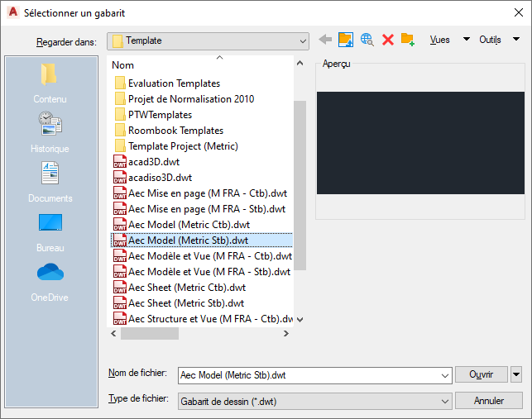Open the Historique shortcut in the sidebar
This screenshot has height=419, width=532.
[x=50, y=132]
